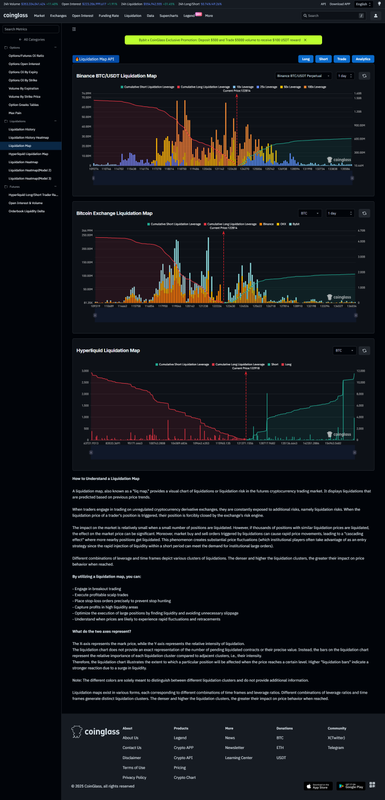This screenshot has width=385, height=800.
Task: Click left handle of Bitcoin Exchange zoom slider
Action: (94, 315)
